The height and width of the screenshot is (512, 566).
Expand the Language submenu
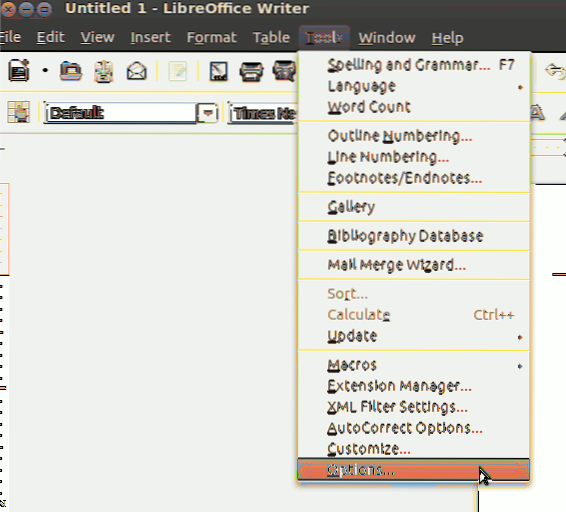tap(414, 86)
